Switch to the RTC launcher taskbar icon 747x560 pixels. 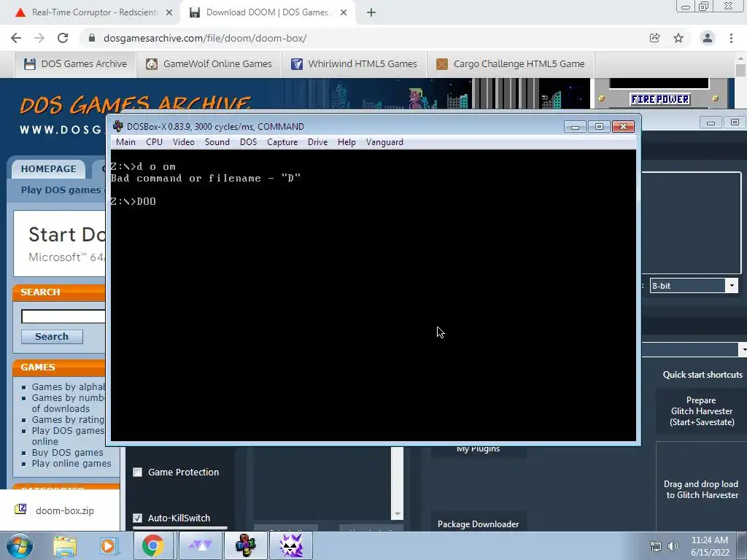coord(201,545)
